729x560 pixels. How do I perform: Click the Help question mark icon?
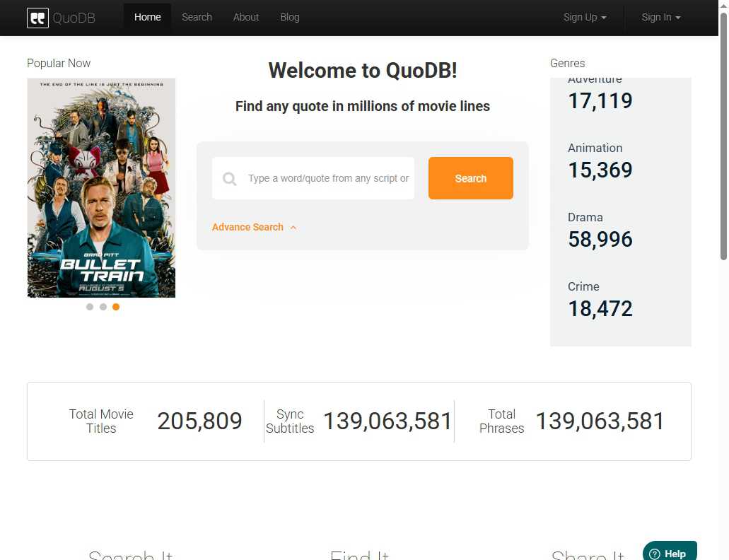tap(655, 554)
